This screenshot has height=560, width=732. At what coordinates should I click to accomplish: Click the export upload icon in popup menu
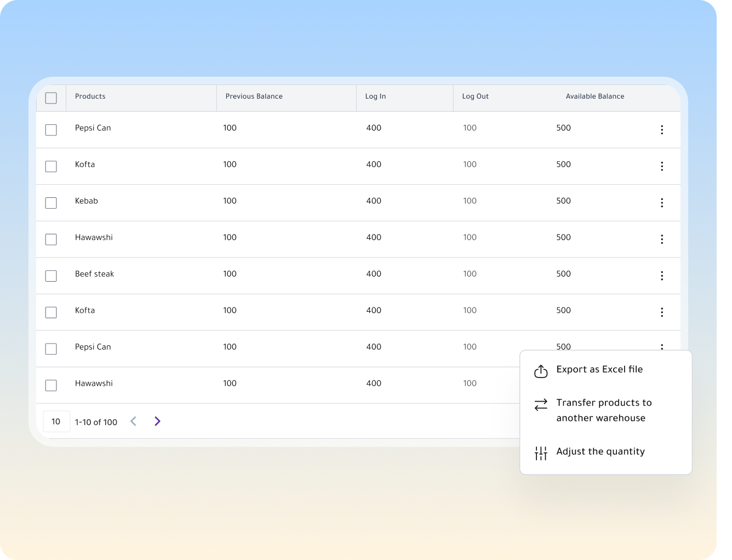click(541, 371)
